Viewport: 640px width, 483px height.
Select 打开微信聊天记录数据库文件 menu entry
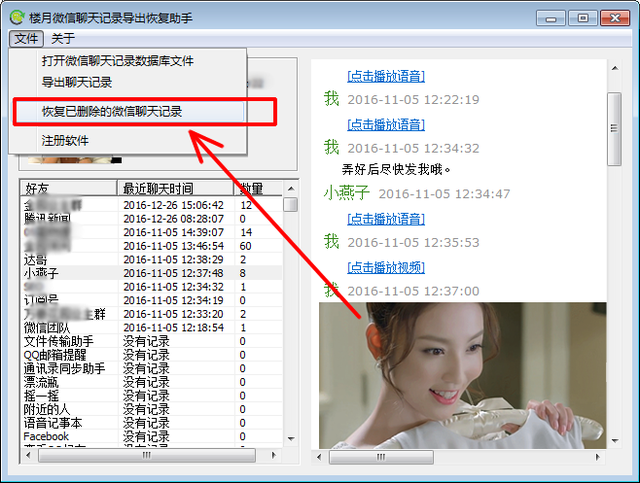pyautogui.click(x=118, y=61)
